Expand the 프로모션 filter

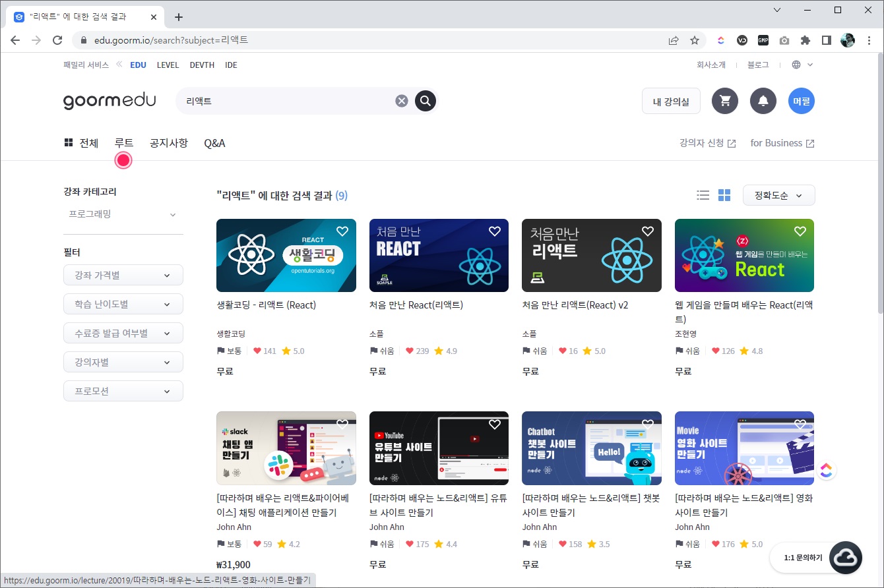click(x=123, y=391)
